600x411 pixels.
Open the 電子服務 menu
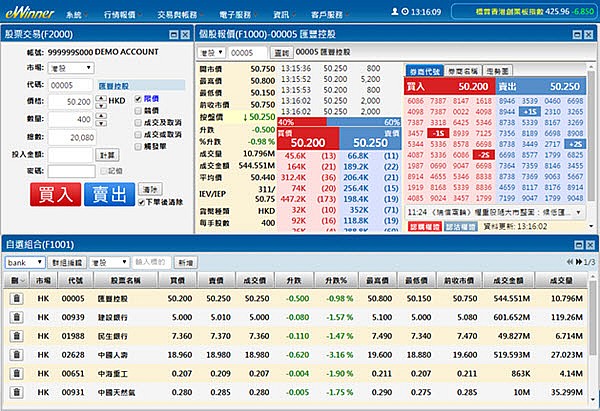(x=237, y=15)
